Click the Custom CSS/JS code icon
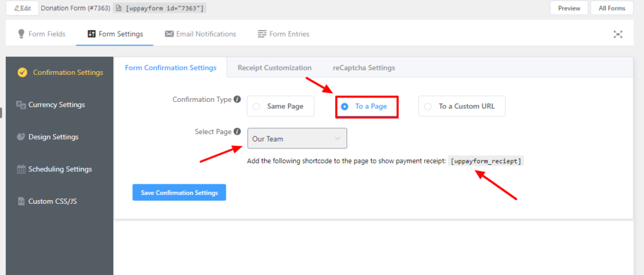The width and height of the screenshot is (644, 275). [21, 202]
